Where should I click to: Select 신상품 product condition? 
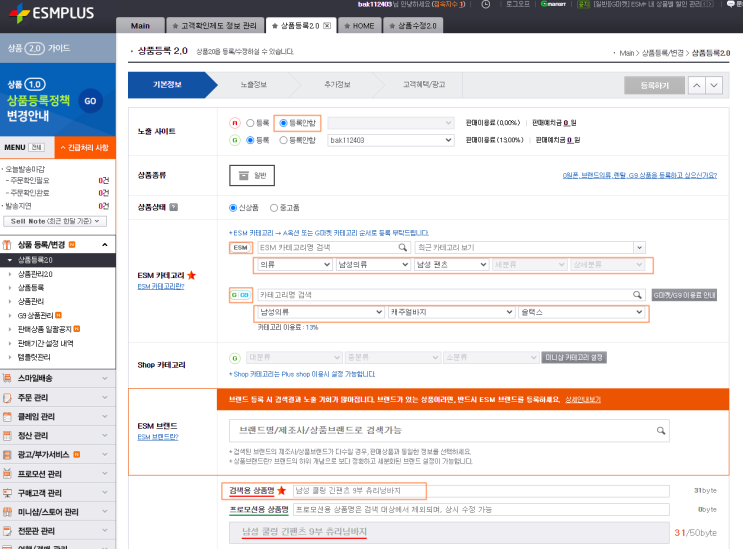coord(233,207)
